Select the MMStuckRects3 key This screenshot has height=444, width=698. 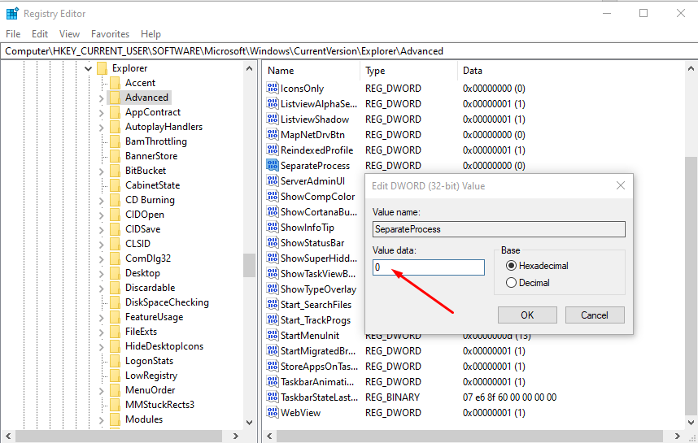pyautogui.click(x=159, y=404)
